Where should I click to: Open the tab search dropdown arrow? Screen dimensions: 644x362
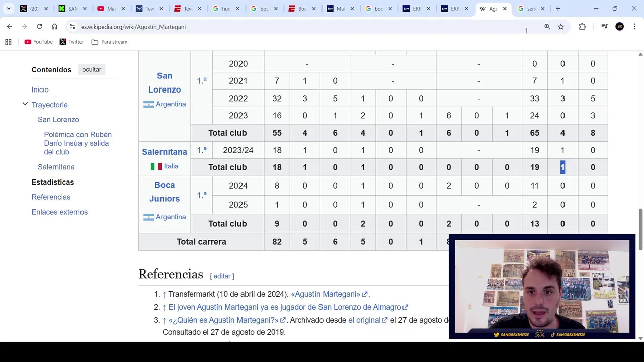pyautogui.click(x=9, y=9)
